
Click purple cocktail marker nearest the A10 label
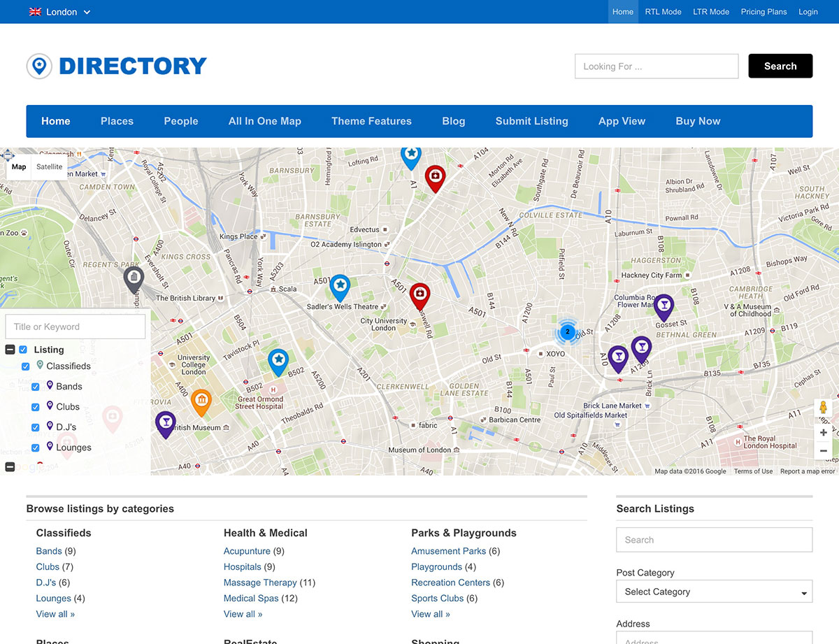pos(617,359)
